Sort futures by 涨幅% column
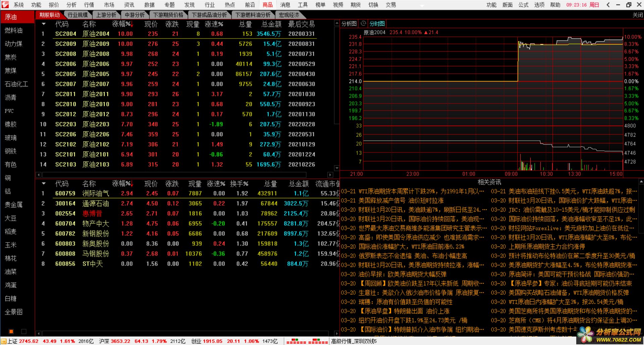Image resolution: width=644 pixels, height=345 pixels. [122, 24]
